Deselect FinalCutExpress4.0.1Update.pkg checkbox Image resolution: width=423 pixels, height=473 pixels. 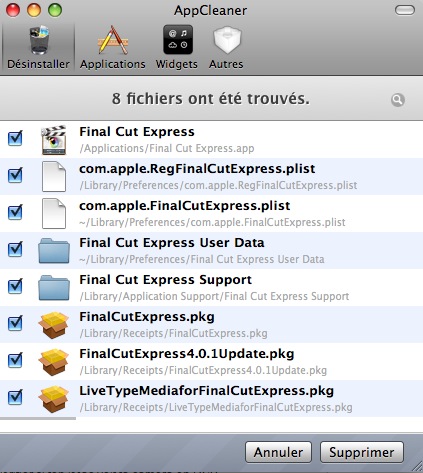point(15,360)
